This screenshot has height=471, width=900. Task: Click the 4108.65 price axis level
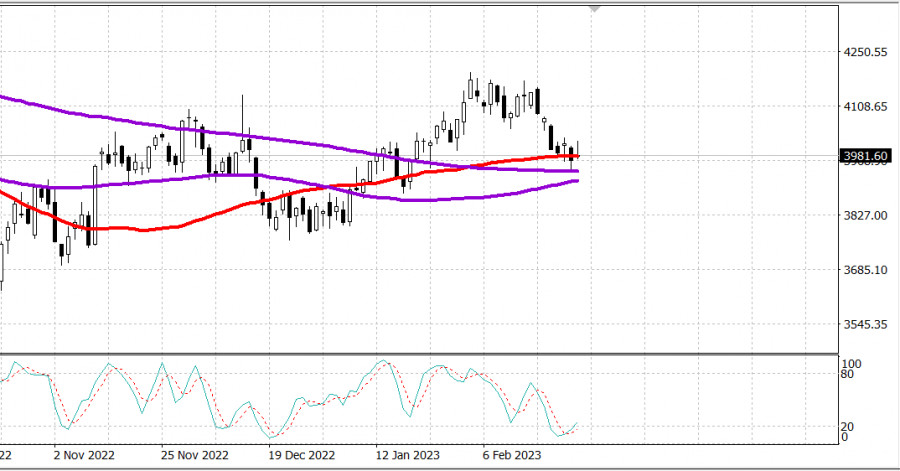point(865,107)
